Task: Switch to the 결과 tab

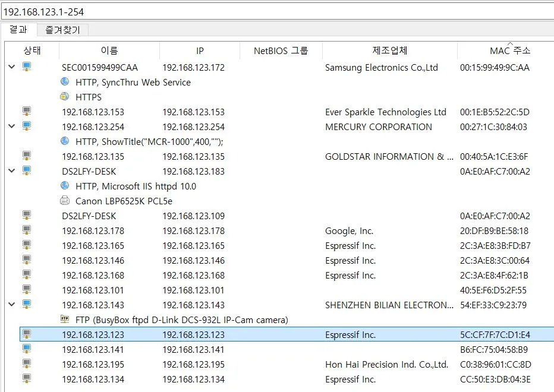Action: click(18, 29)
